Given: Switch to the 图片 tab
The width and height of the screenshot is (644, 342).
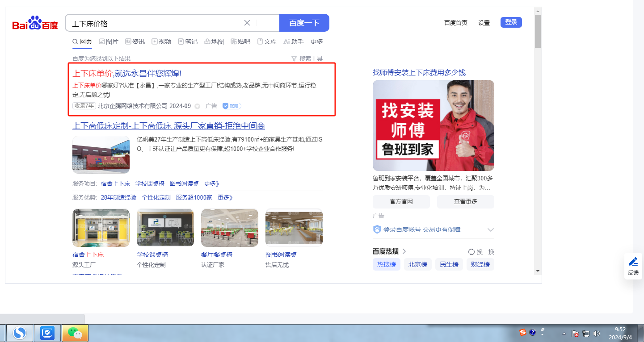Looking at the screenshot, I should pos(109,42).
